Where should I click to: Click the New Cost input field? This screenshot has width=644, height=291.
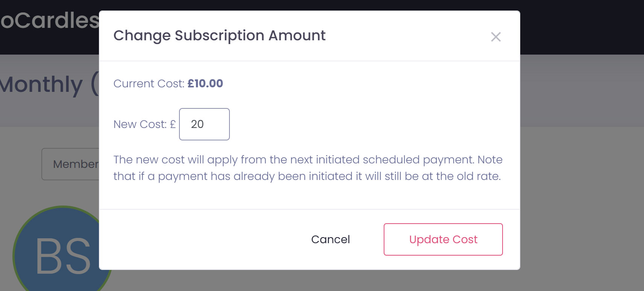[204, 124]
